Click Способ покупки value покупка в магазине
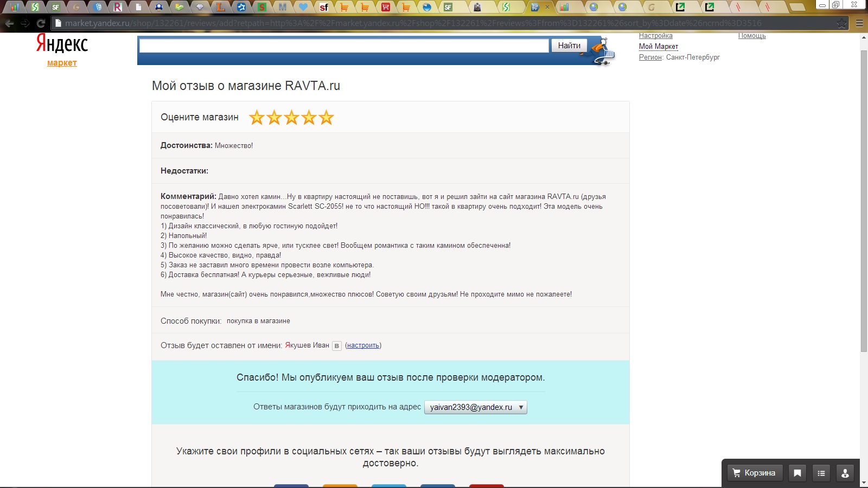Image resolution: width=868 pixels, height=488 pixels. click(x=258, y=321)
